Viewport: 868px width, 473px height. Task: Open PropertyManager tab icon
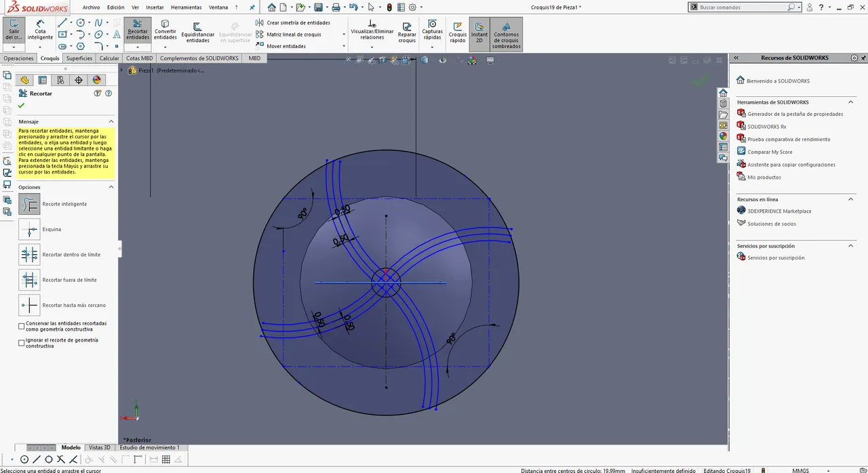tap(42, 80)
